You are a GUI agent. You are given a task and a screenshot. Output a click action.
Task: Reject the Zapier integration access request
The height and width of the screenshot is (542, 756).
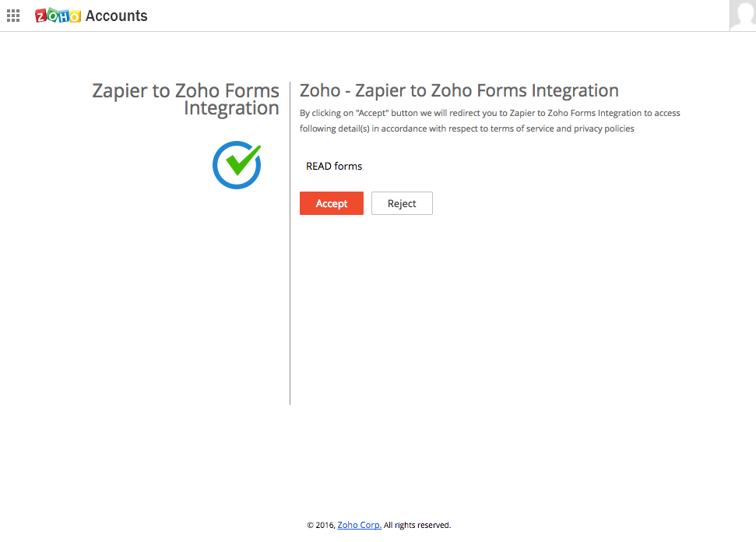click(x=402, y=203)
